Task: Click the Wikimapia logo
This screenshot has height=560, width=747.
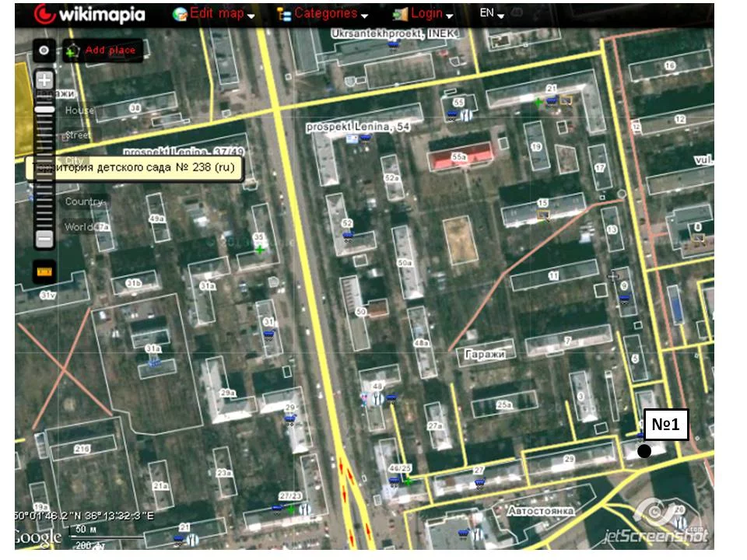Action: coord(89,14)
